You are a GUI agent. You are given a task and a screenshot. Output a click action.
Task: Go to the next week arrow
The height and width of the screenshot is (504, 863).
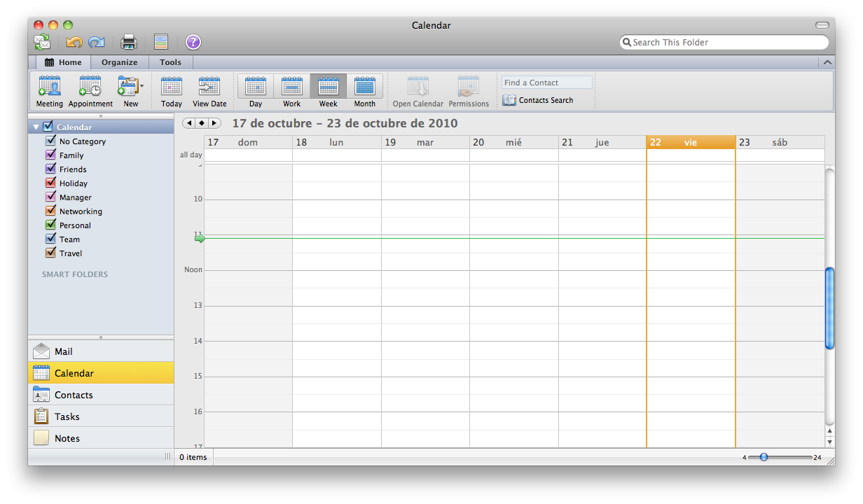point(214,123)
